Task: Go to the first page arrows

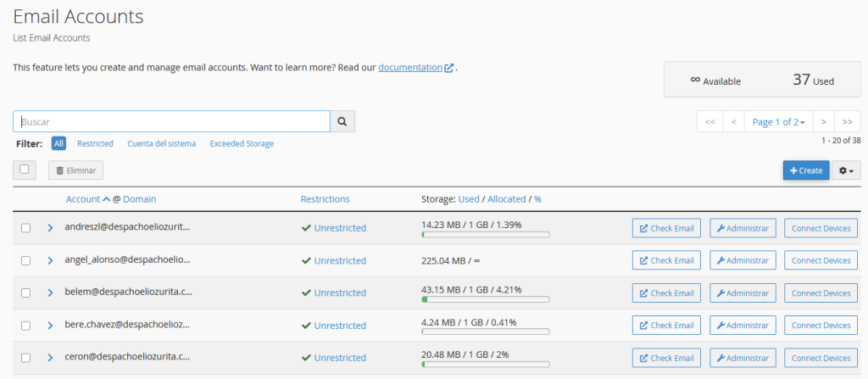Action: click(709, 122)
